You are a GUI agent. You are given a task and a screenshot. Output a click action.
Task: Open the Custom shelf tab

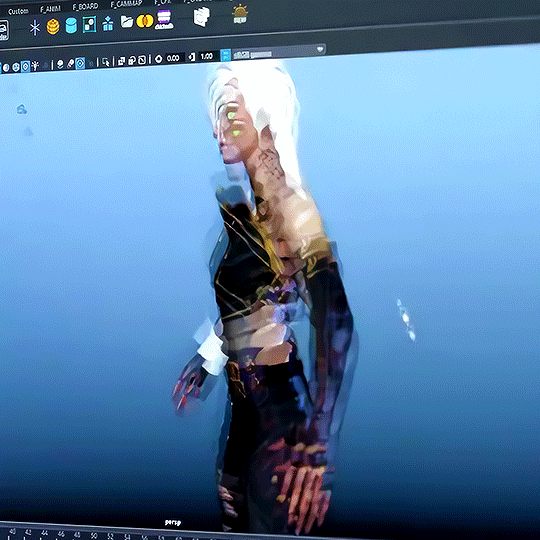18,11
